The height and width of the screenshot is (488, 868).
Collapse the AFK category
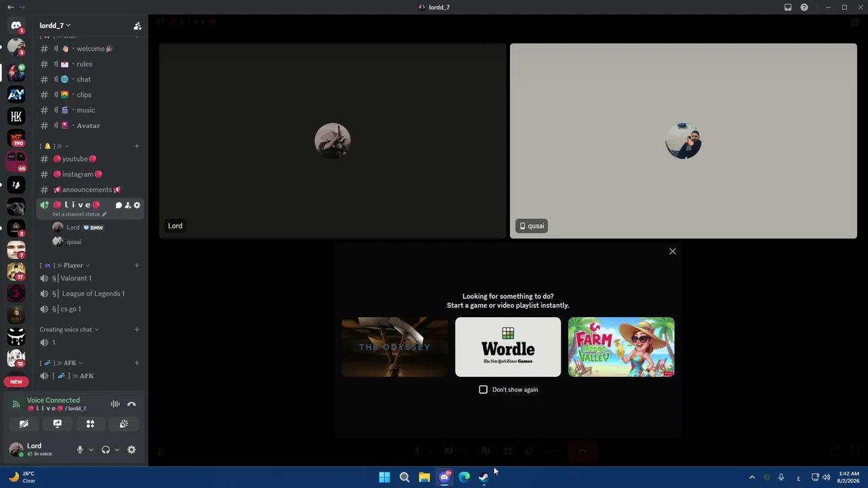60,363
